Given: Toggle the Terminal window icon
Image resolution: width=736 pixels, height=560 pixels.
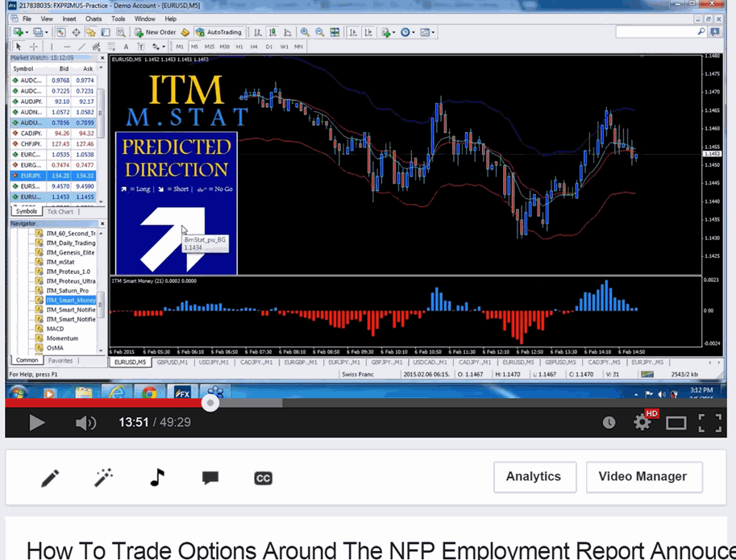Looking at the screenshot, I should [x=106, y=32].
